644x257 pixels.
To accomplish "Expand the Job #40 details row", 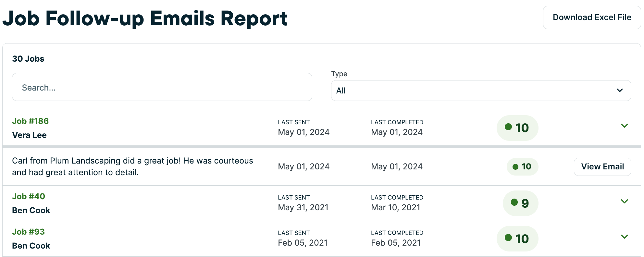I will (624, 201).
